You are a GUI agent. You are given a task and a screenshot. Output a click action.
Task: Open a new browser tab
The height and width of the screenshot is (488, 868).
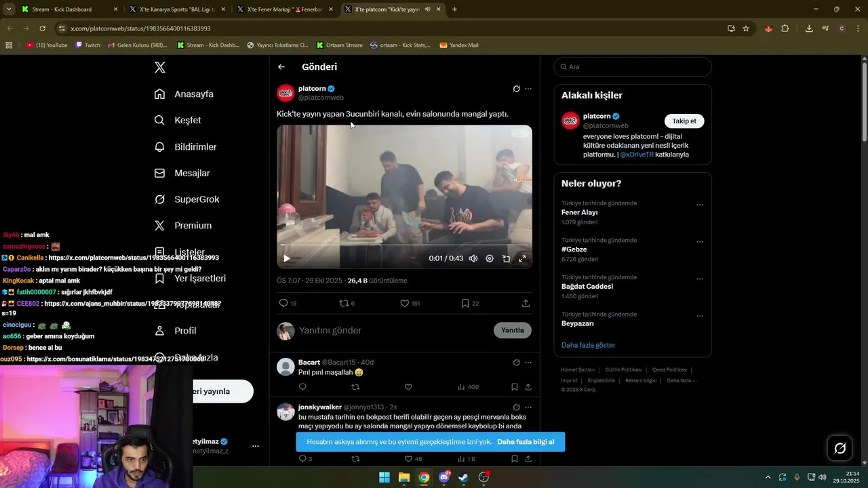coord(454,9)
